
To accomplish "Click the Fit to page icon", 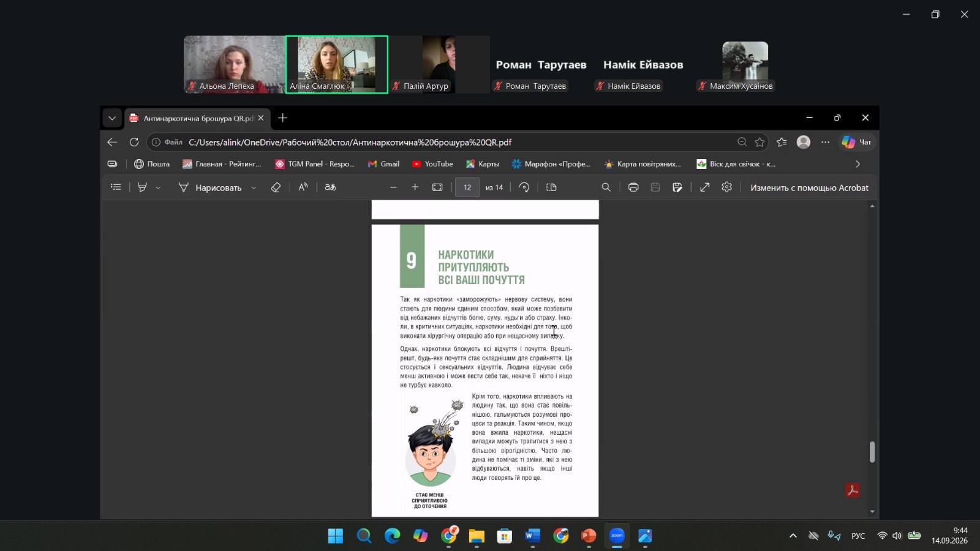I will coord(437,187).
